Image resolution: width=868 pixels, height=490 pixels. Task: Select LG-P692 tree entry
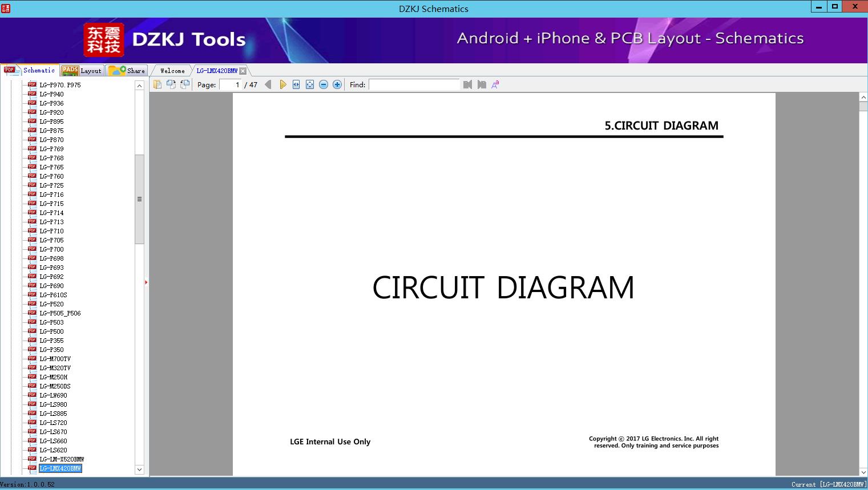(51, 277)
